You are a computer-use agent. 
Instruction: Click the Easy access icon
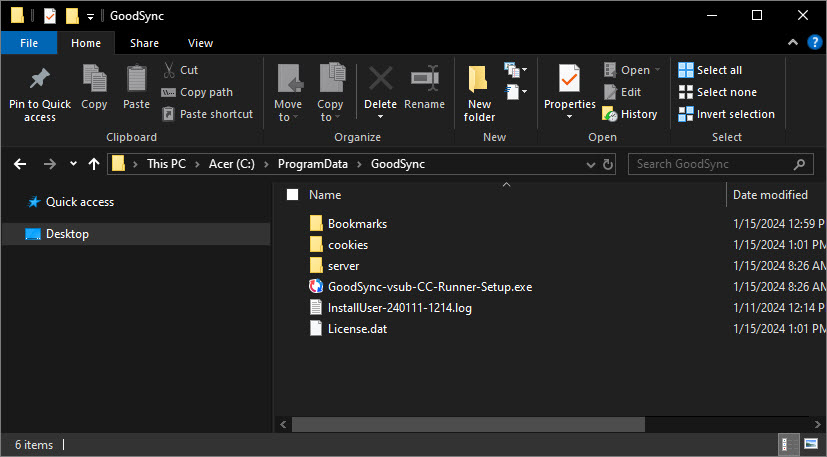[515, 92]
